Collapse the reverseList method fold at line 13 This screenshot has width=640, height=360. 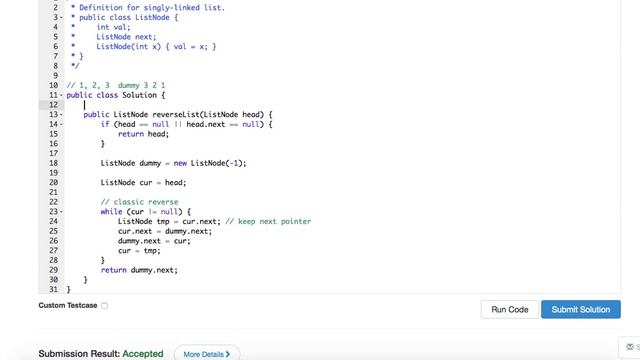tap(62, 115)
